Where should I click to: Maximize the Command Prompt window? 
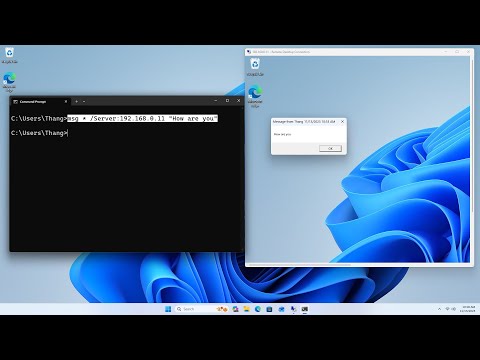coord(227,101)
